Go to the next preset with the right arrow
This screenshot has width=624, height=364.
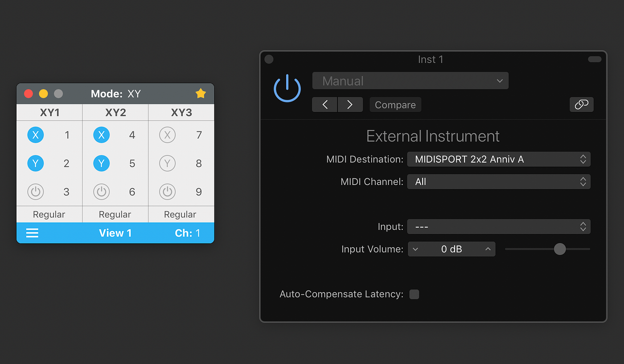click(350, 104)
